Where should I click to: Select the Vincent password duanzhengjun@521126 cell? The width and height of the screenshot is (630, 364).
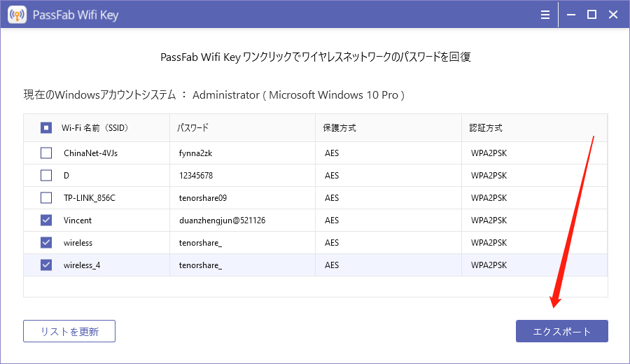coord(222,220)
